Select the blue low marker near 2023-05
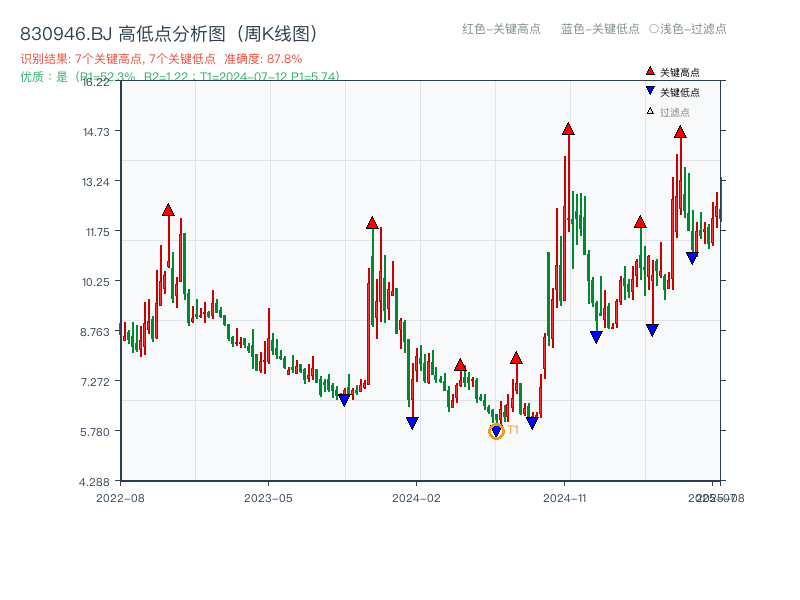 (345, 399)
